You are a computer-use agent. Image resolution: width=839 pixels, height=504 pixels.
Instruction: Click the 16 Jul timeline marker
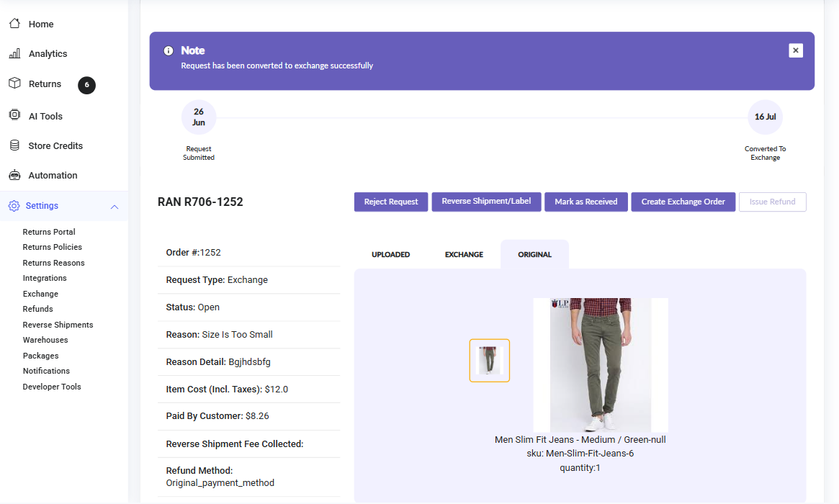point(765,117)
